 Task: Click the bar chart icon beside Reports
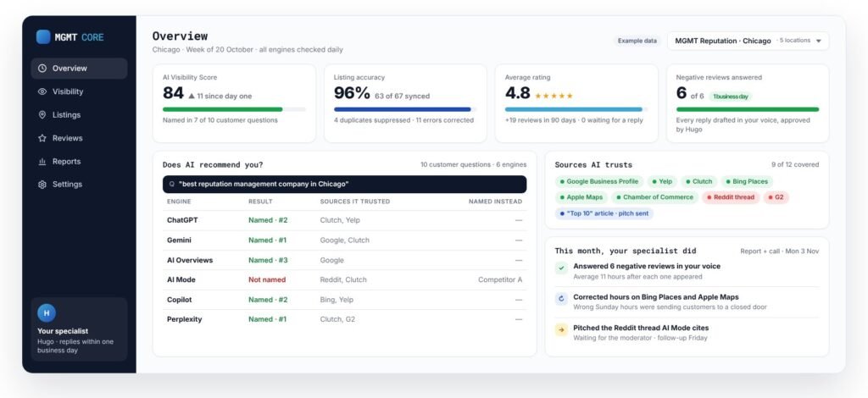(42, 162)
